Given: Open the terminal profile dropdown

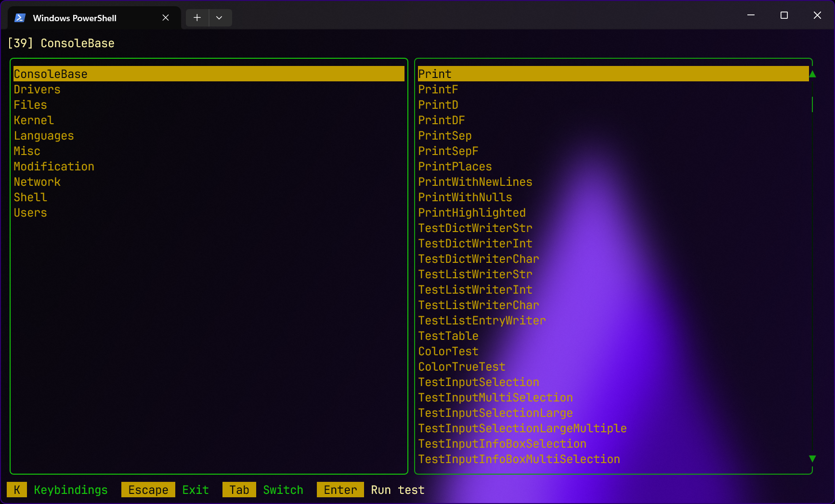Looking at the screenshot, I should (x=220, y=18).
